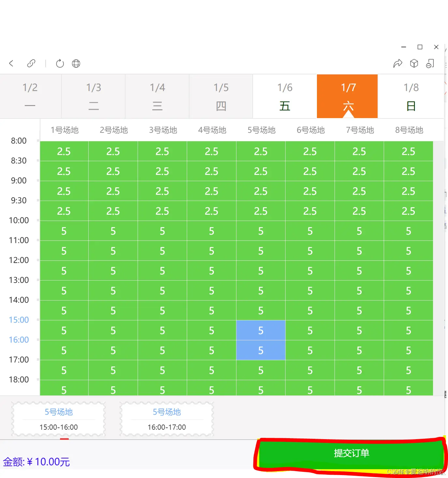Minimize the window

click(404, 47)
